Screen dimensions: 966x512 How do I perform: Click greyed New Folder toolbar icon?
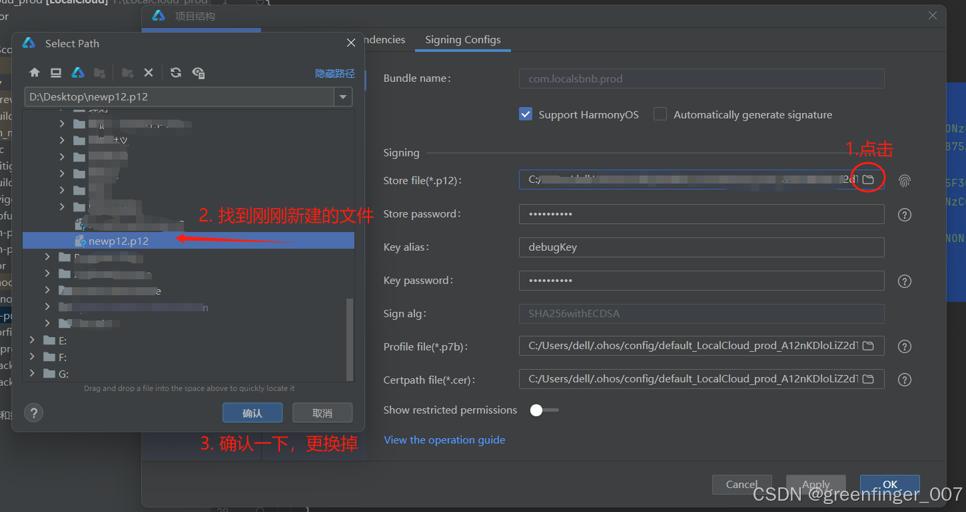[x=128, y=73]
